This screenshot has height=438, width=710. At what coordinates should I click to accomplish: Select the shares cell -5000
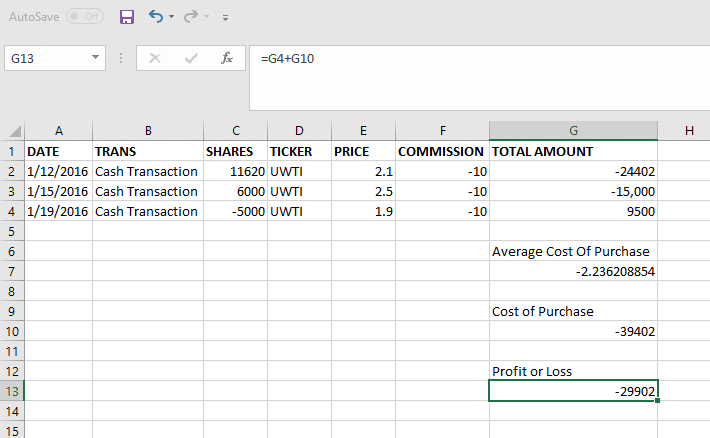235,211
